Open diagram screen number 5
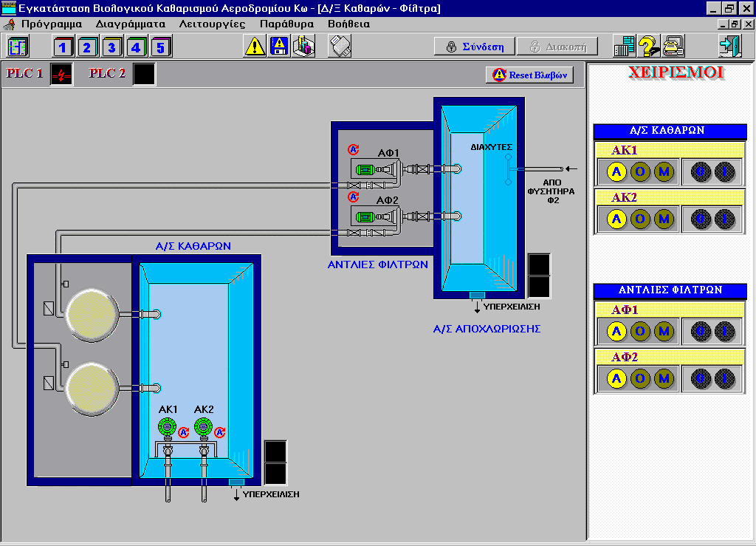 pos(161,47)
